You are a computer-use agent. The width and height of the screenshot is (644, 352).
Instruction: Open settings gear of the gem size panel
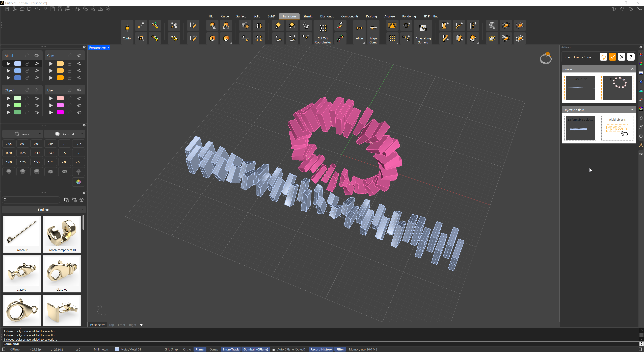pyautogui.click(x=84, y=125)
